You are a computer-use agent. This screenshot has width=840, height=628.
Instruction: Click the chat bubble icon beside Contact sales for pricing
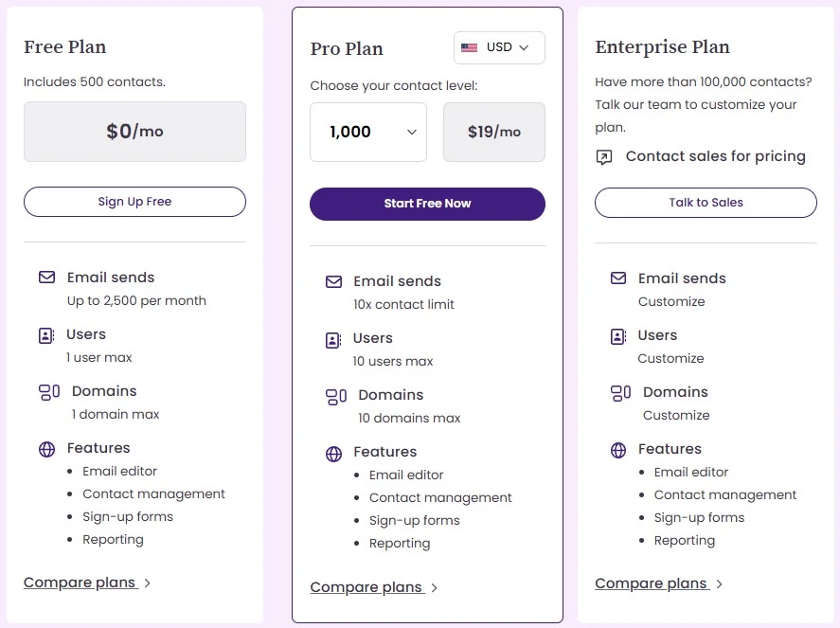(x=606, y=157)
